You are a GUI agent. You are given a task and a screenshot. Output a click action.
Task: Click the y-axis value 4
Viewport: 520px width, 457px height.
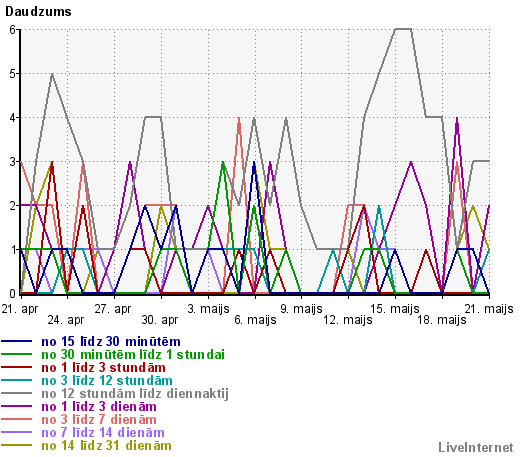13,118
